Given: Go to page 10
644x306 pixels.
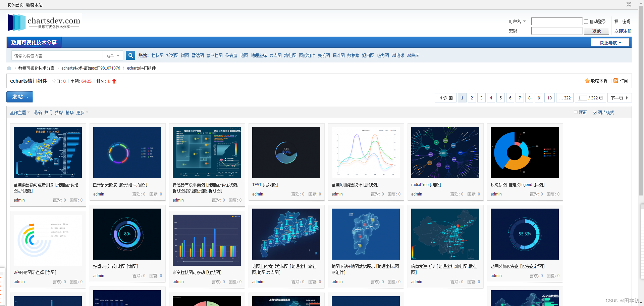Looking at the screenshot, I should pos(549,98).
